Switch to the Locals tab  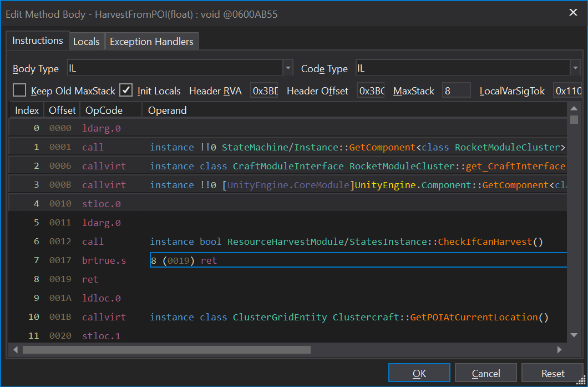click(86, 42)
